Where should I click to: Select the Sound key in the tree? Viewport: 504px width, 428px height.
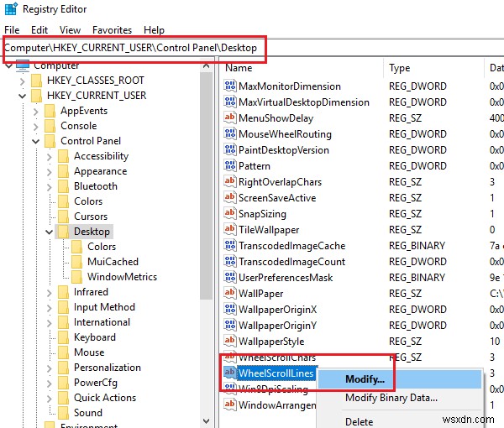(x=88, y=413)
